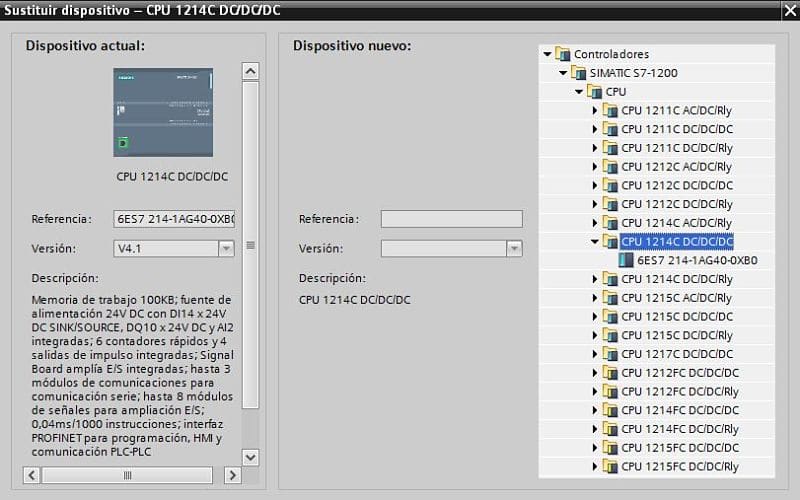Click folder icon of CPU 1214FC DC/DC/Rly

(x=610, y=429)
